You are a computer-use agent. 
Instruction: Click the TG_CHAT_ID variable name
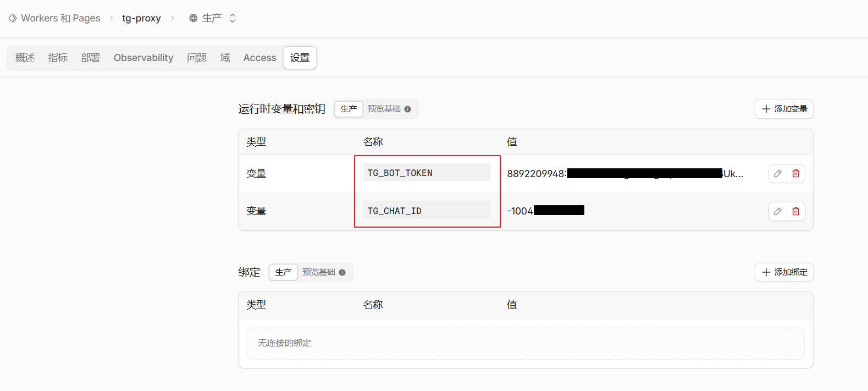click(394, 211)
